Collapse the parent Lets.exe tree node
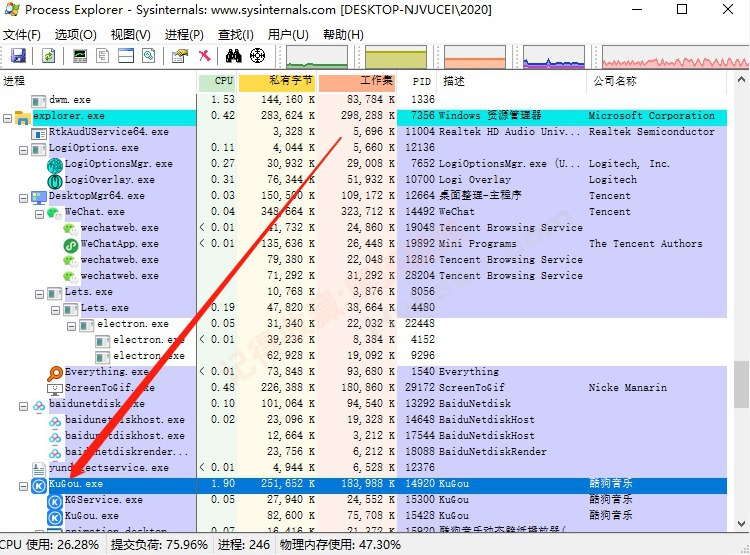Viewport: 750px width, 555px height. coord(39,294)
